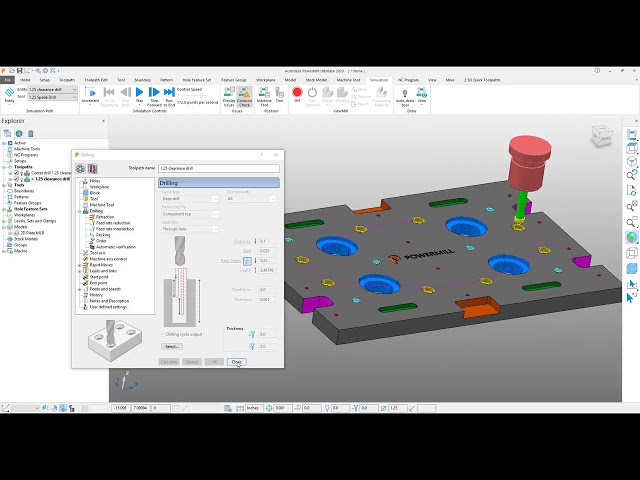This screenshot has height=480, width=640.
Task: Click Explorer globe icon
Action: point(19,133)
